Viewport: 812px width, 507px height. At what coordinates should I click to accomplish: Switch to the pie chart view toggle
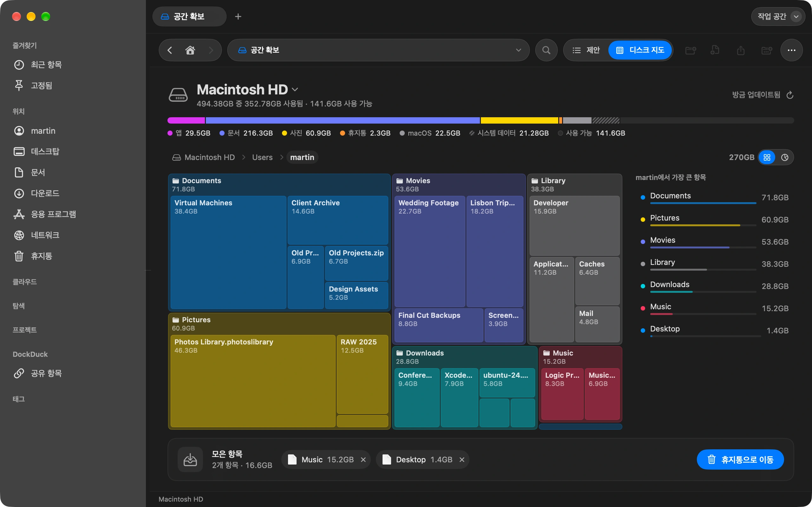[784, 157]
